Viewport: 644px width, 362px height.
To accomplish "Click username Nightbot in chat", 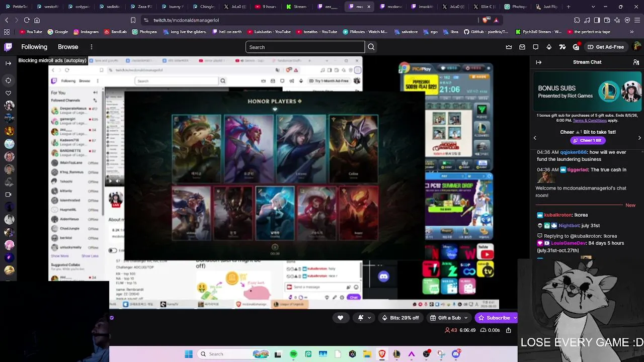I will (569, 226).
